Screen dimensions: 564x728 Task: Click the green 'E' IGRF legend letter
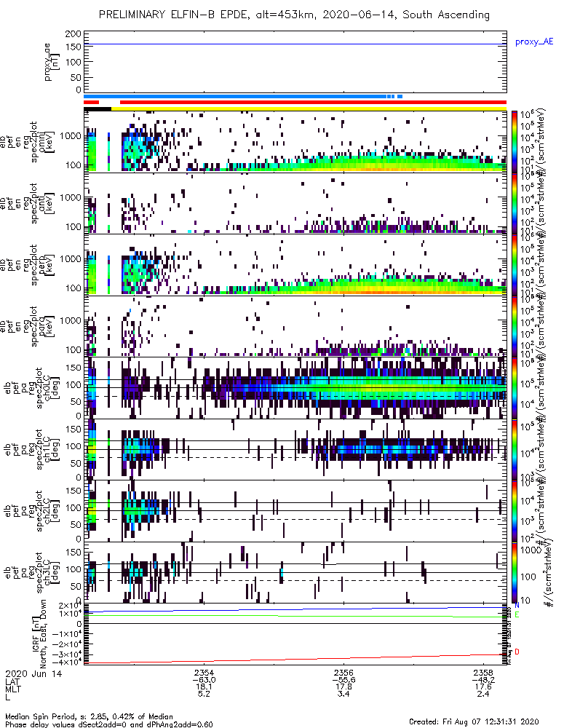click(x=517, y=614)
